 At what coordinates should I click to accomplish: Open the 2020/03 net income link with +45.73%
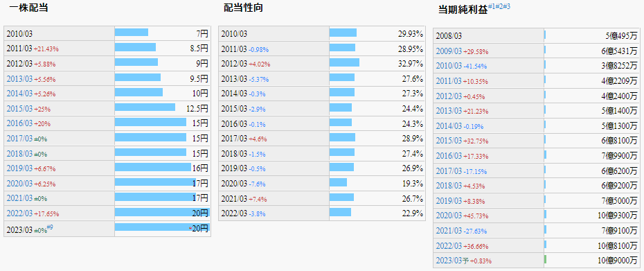coord(449,216)
